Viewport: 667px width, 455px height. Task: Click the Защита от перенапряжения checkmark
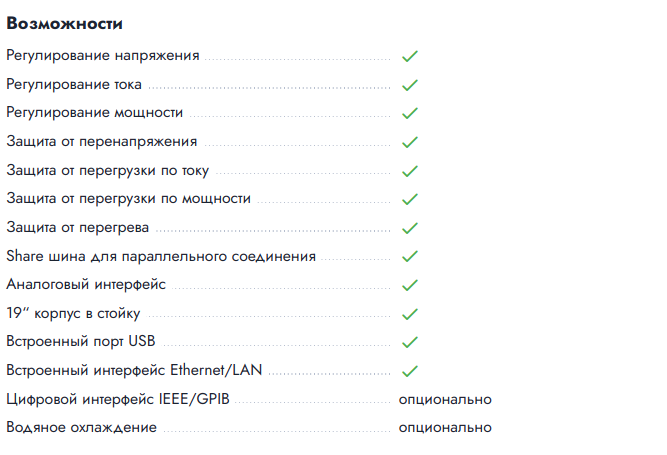coord(408,142)
